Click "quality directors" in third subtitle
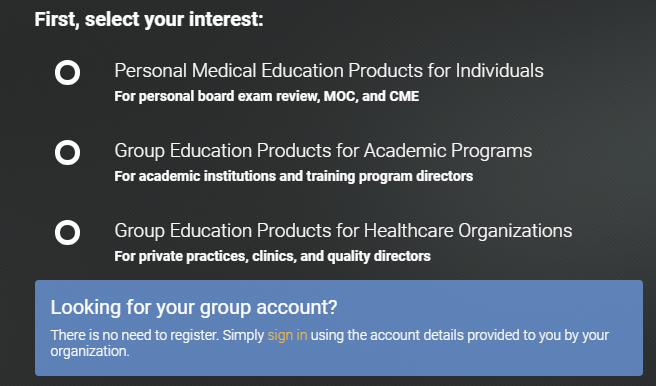This screenshot has height=386, width=656. click(379, 256)
